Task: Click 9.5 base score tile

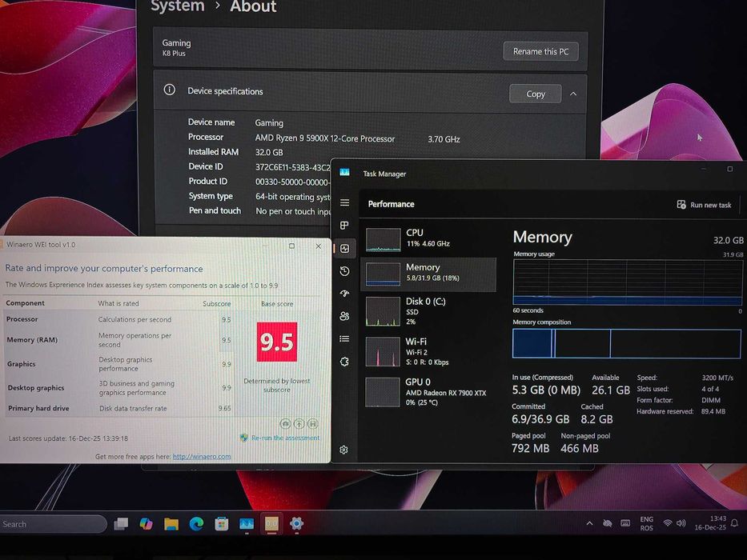Action: tap(277, 342)
